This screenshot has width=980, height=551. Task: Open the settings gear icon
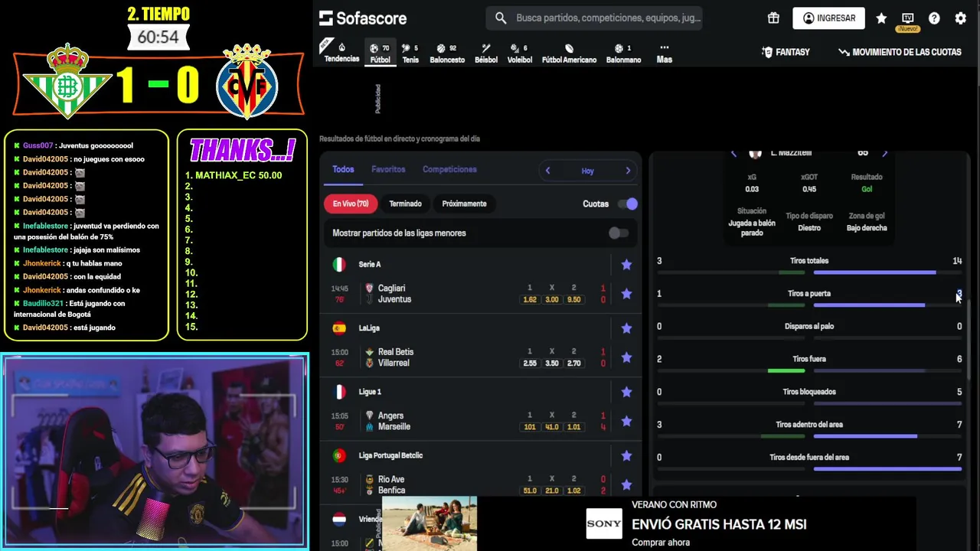[x=961, y=18]
